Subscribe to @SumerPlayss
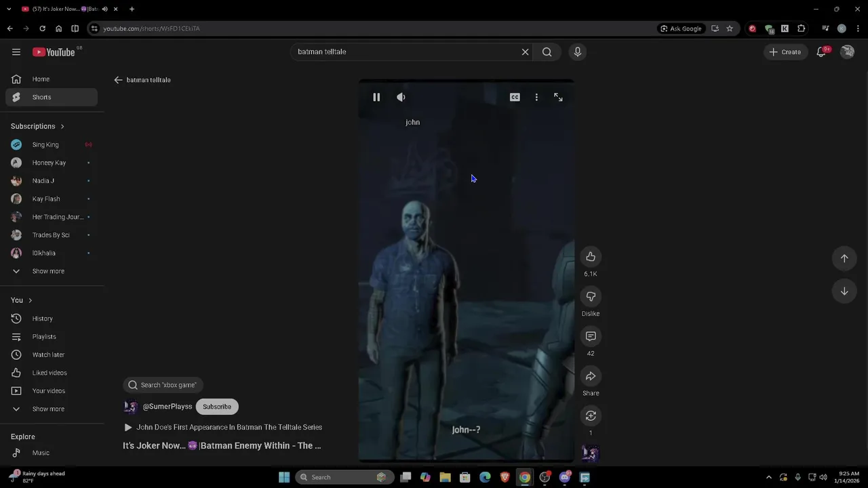 [217, 407]
